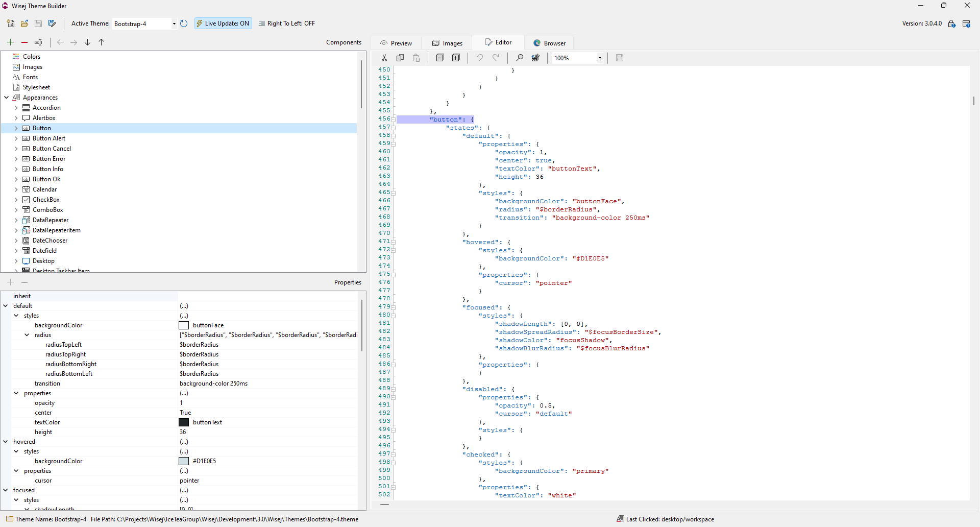Expand the Accordion node
The width and height of the screenshot is (980, 527).
click(16, 108)
